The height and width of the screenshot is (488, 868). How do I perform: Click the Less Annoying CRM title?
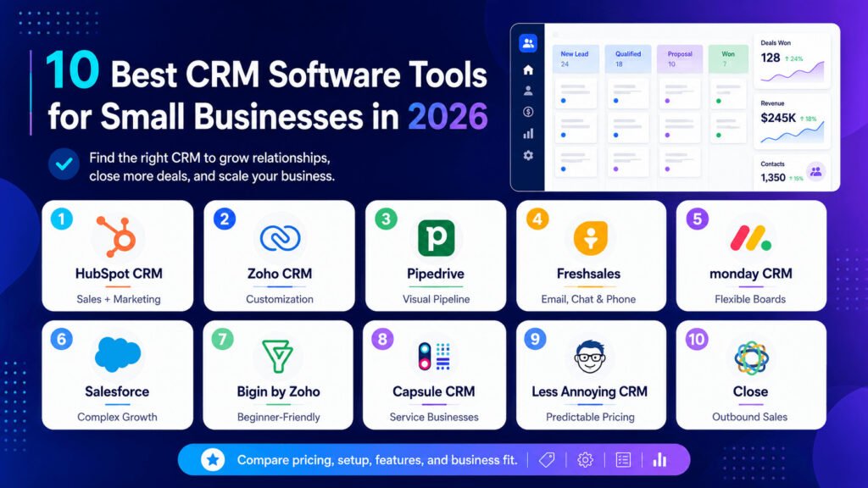[x=590, y=391]
